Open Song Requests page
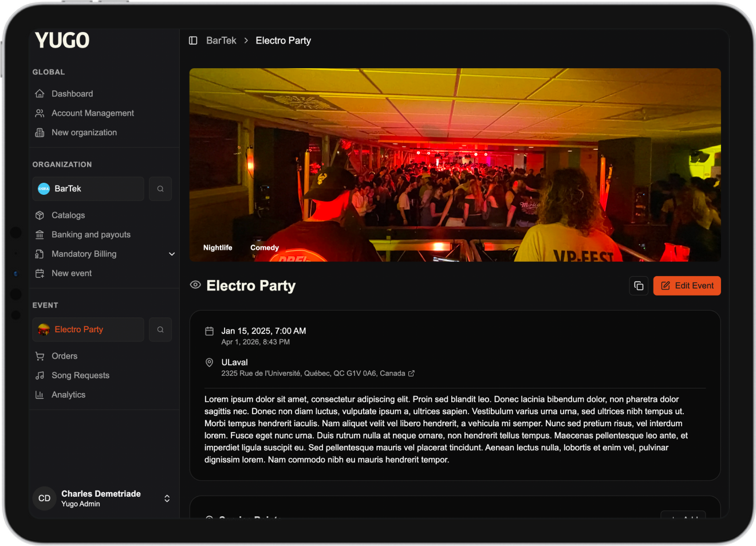 tap(80, 376)
